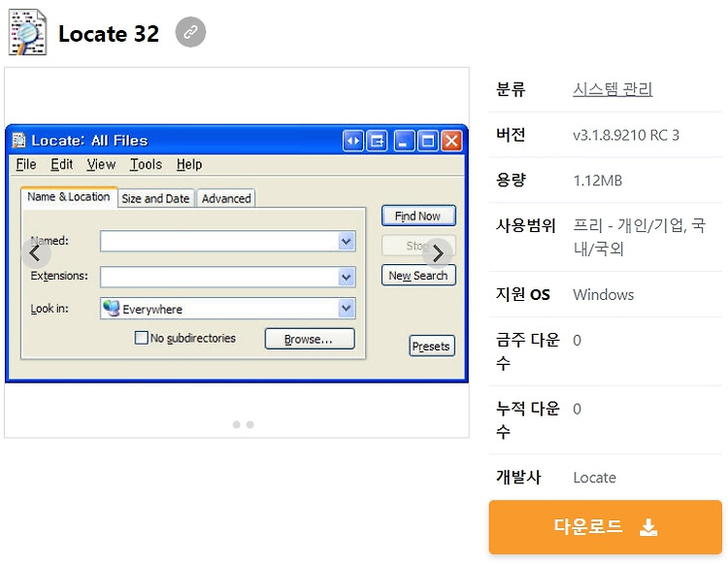This screenshot has height=565, width=728.
Task: Open the 시스템 관리 category link
Action: (x=612, y=88)
